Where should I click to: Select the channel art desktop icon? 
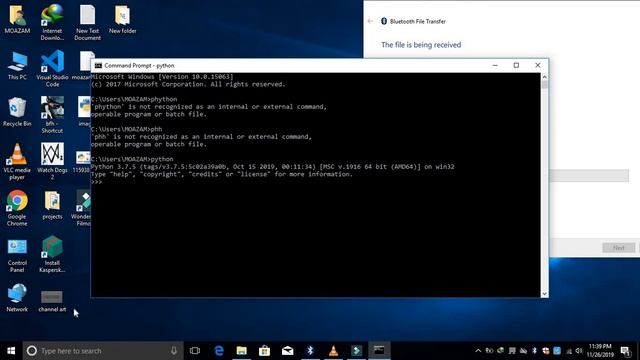(x=52, y=301)
